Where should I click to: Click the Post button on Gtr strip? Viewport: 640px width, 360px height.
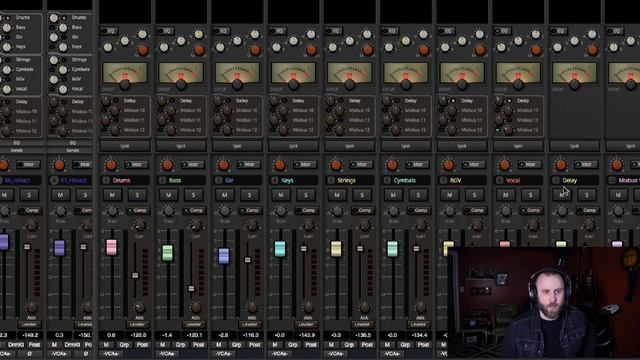click(255, 345)
